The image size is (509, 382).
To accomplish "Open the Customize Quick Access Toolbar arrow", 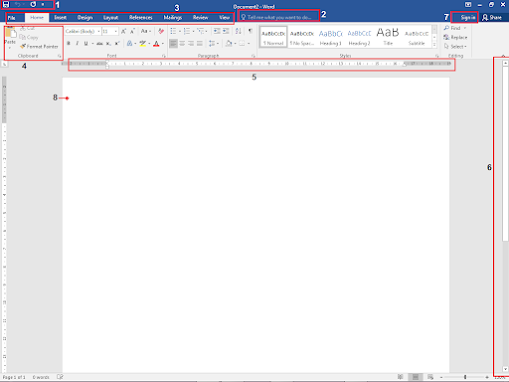I will (x=43, y=4).
